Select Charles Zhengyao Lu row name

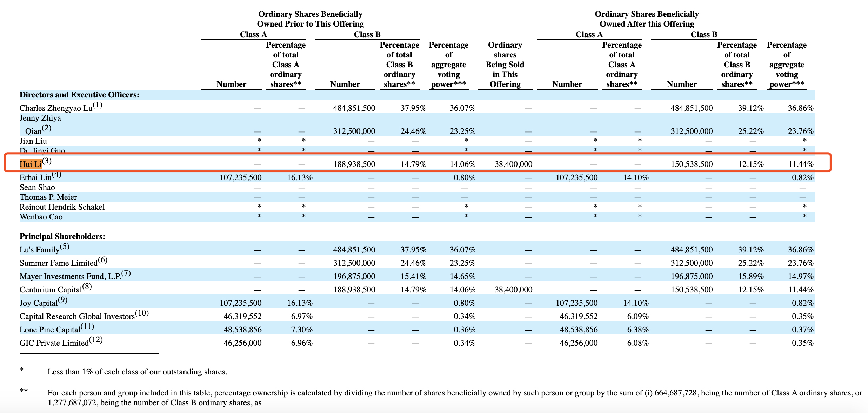(x=56, y=108)
